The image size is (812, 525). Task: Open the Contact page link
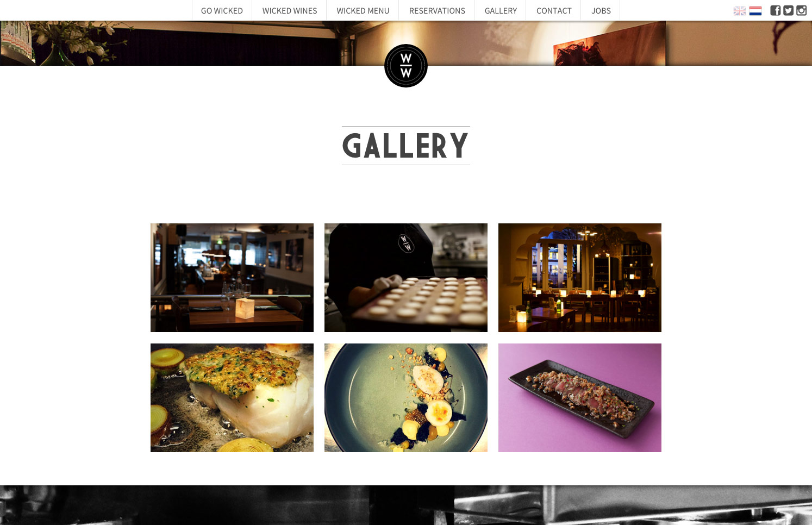(554, 11)
